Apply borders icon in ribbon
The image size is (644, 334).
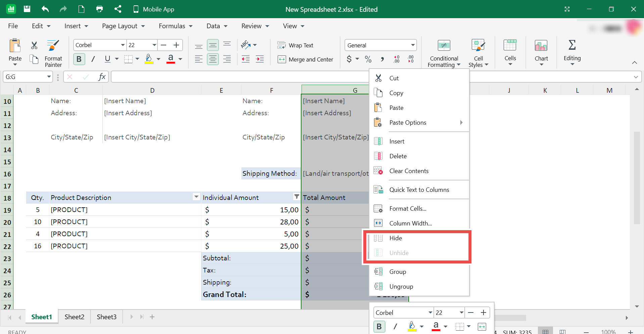point(128,59)
